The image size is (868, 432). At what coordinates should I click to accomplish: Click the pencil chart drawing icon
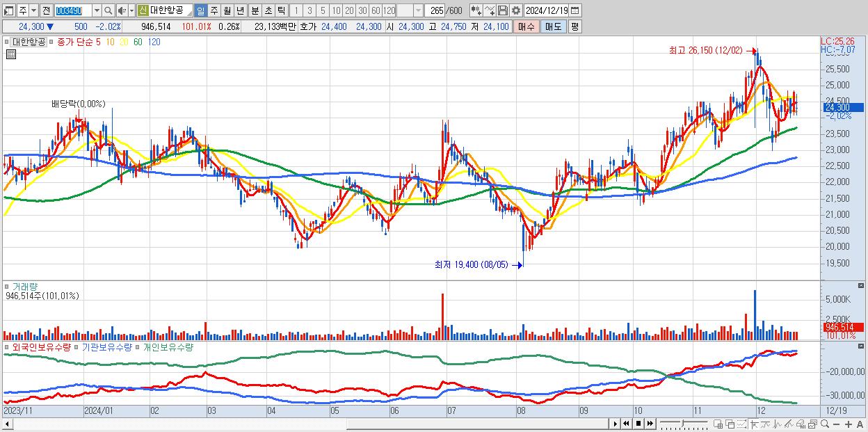click(789, 424)
